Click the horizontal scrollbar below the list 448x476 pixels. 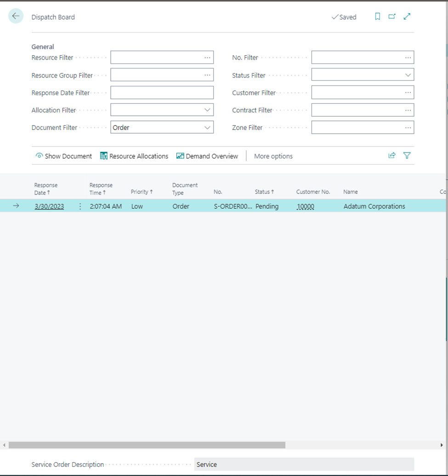tap(147, 445)
